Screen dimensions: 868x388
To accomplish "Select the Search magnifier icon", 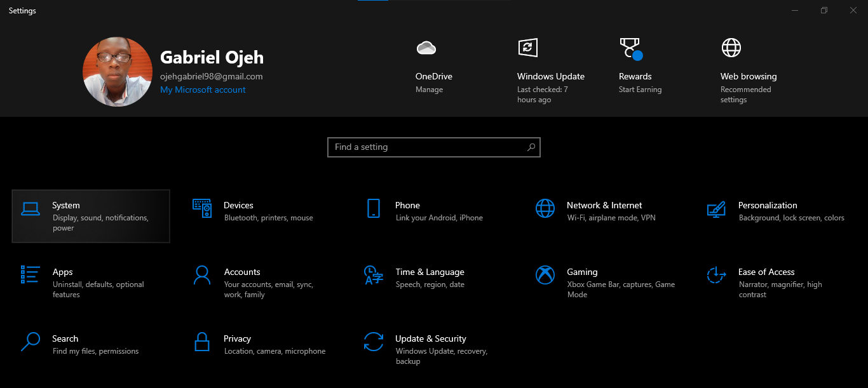I will pos(31,342).
